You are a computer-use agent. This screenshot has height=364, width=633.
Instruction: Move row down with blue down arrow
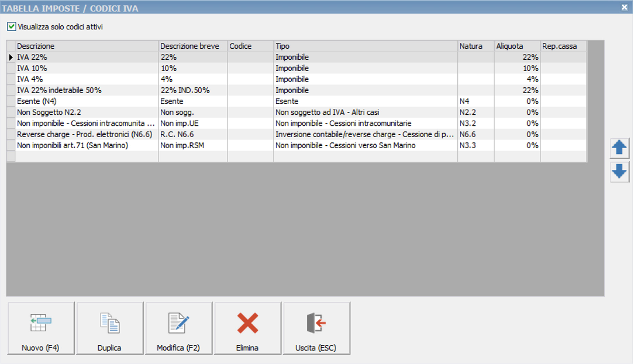[x=619, y=172]
